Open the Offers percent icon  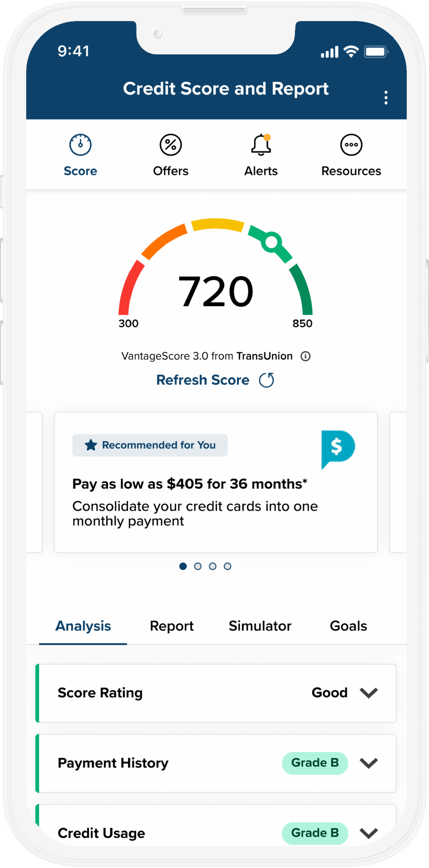pyautogui.click(x=171, y=145)
